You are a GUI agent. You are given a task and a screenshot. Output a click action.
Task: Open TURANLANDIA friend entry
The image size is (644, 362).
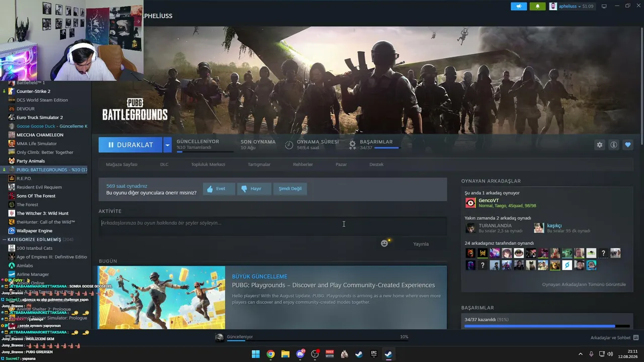tap(495, 226)
